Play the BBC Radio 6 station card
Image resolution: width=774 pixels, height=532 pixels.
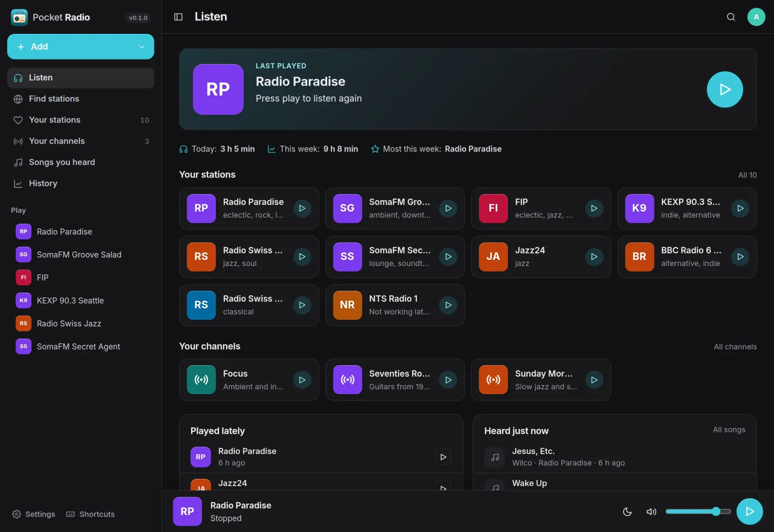pos(740,257)
